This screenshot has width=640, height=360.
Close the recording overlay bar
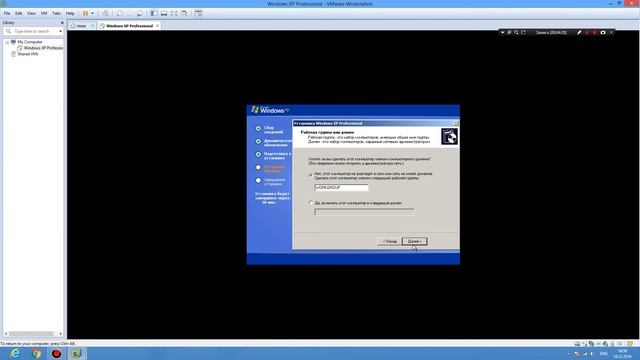point(611,32)
